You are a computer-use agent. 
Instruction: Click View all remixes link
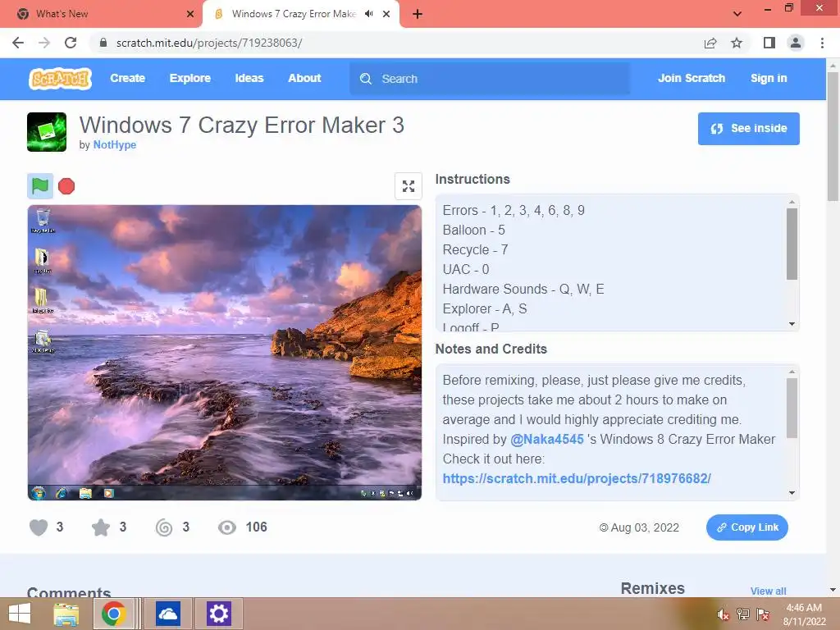tap(768, 591)
